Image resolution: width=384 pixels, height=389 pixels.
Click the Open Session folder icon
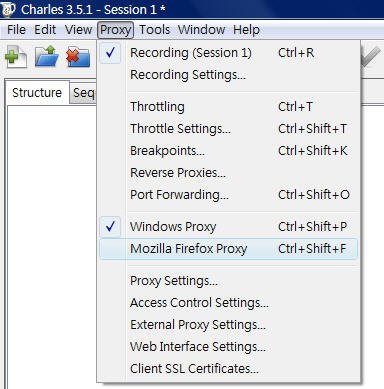46,56
